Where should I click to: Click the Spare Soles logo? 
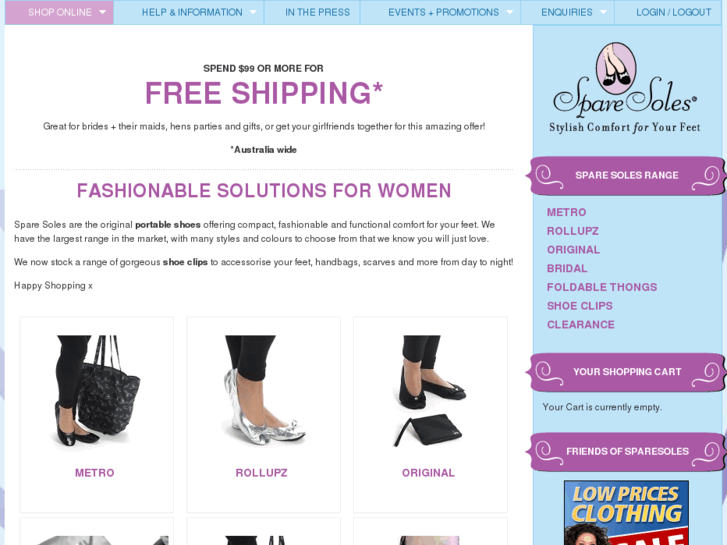(625, 88)
